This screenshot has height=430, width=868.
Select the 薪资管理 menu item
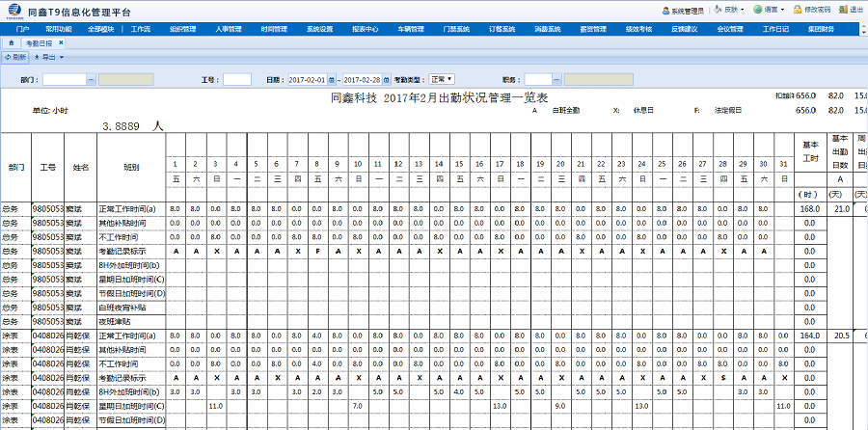(594, 30)
